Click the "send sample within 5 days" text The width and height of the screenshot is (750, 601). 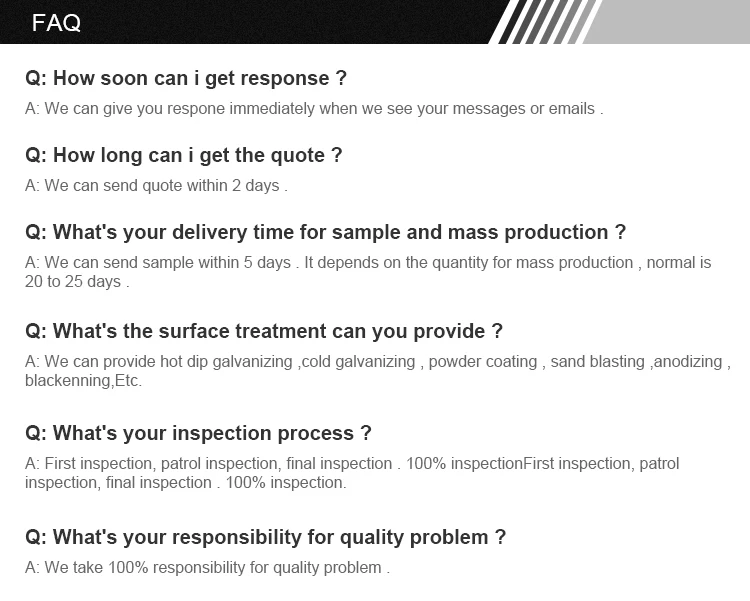168,262
